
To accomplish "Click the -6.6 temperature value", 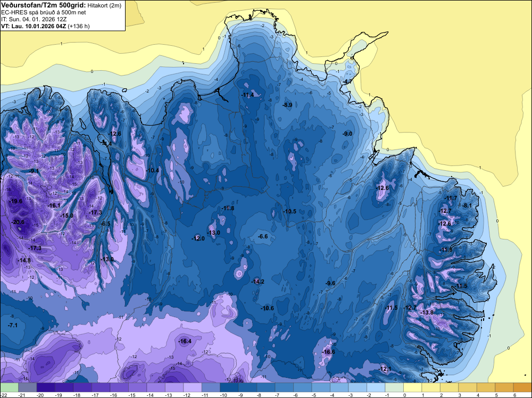I will (x=263, y=236).
